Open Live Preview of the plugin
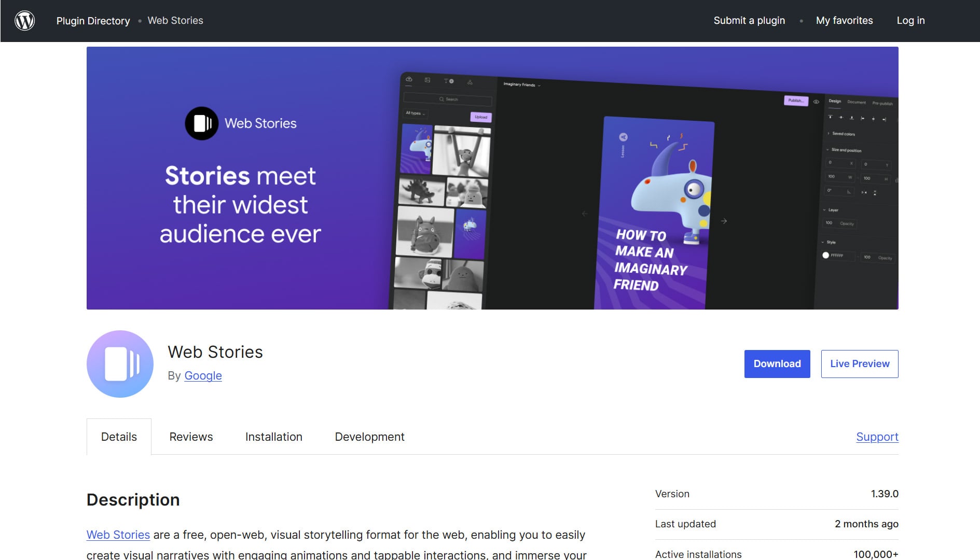The image size is (980, 560). 860,364
